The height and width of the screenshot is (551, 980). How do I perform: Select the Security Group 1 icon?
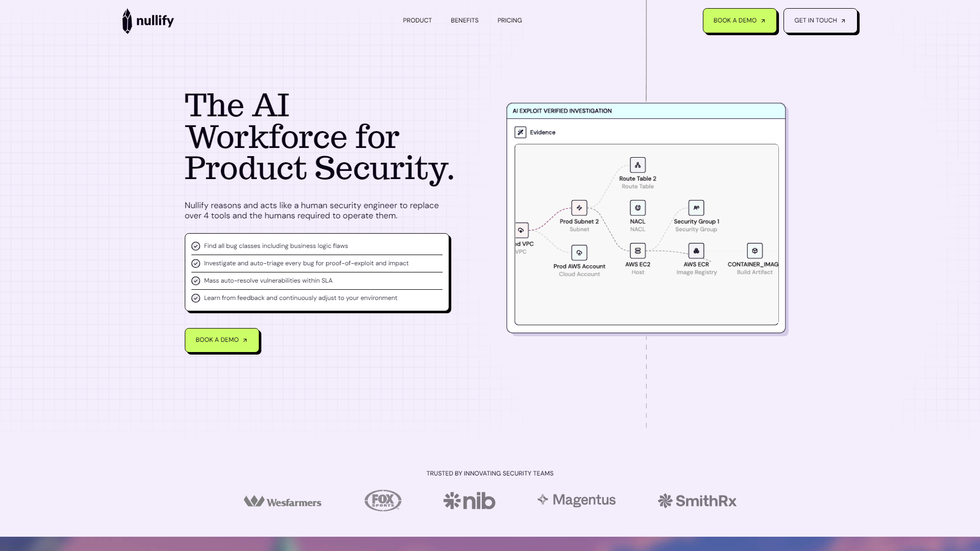coord(696,207)
